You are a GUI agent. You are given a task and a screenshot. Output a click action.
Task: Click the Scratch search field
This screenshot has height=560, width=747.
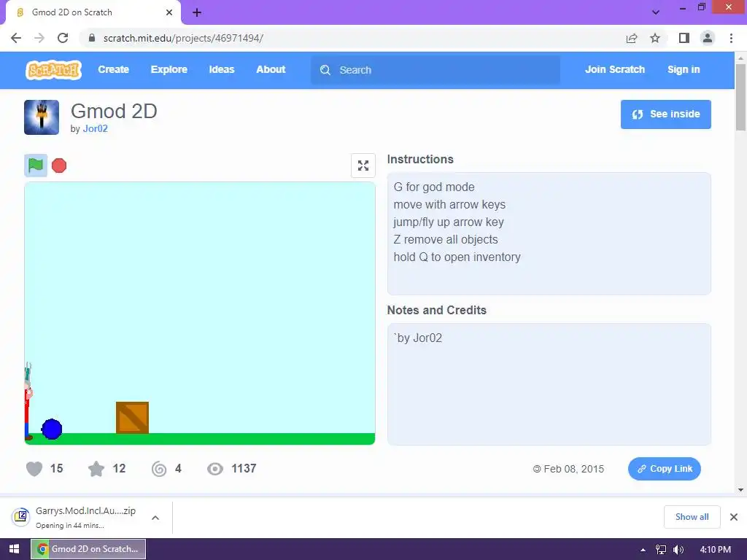pyautogui.click(x=436, y=70)
